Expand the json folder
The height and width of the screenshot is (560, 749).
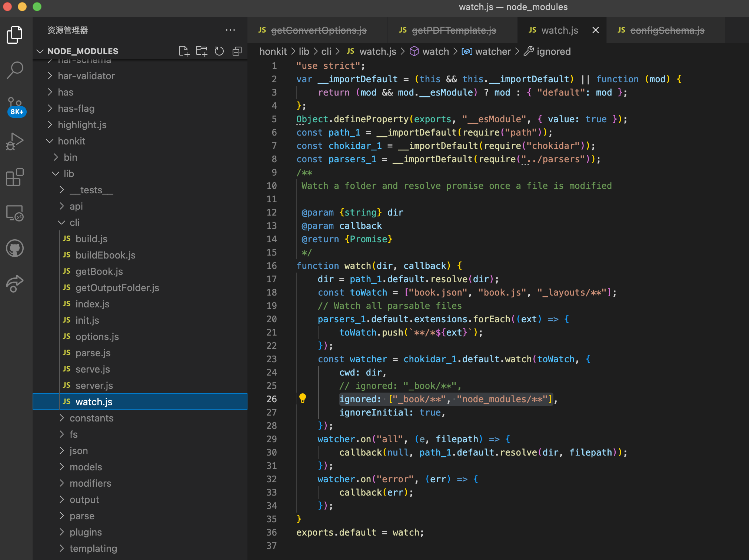click(x=140, y=451)
